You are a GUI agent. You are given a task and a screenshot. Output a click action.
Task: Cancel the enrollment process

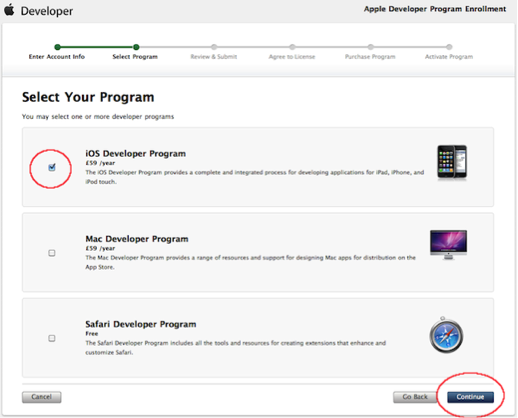42,397
